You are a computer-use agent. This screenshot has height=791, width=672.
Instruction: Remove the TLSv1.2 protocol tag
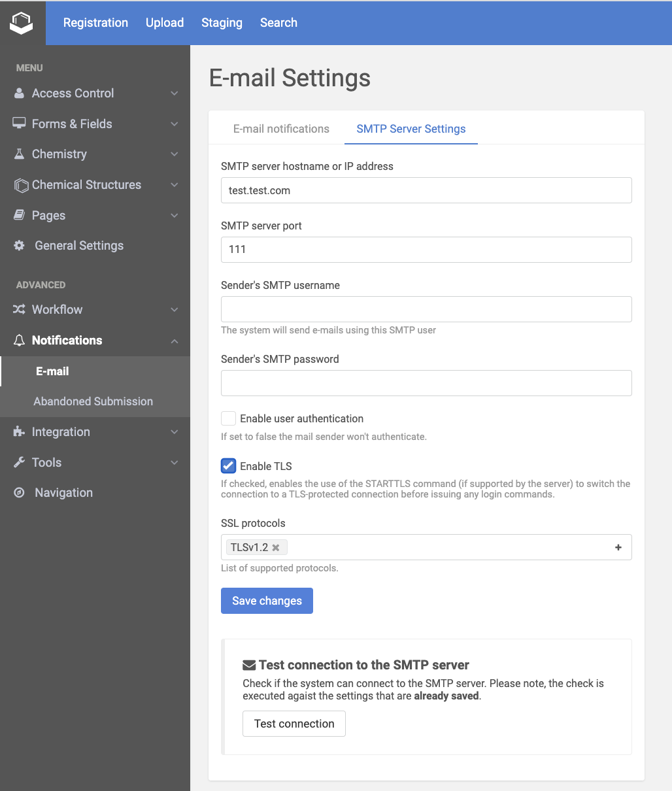pos(276,548)
